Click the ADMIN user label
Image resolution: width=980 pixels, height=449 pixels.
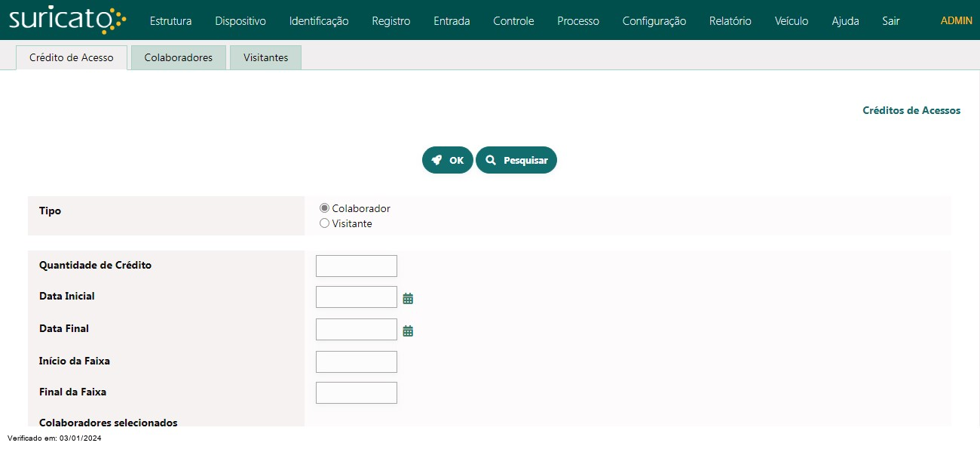click(957, 21)
